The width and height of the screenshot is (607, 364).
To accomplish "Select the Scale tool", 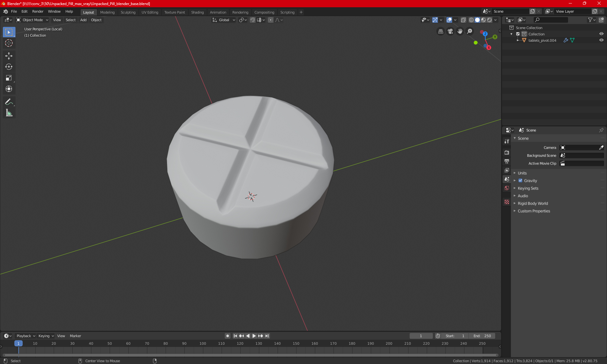I will (x=9, y=78).
